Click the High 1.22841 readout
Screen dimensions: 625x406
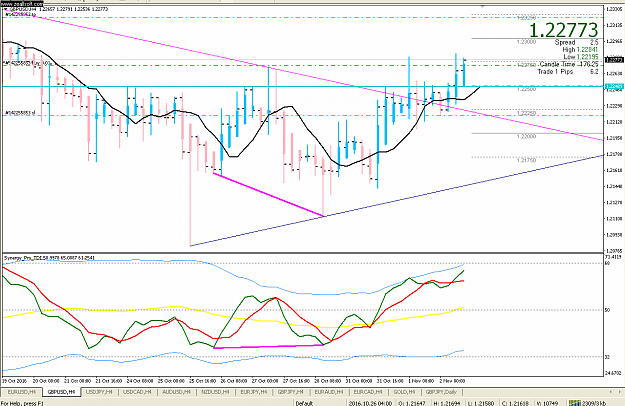click(x=580, y=49)
